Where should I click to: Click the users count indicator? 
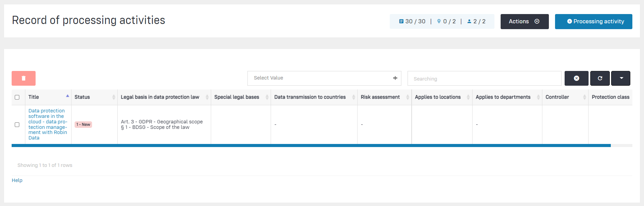(x=476, y=21)
